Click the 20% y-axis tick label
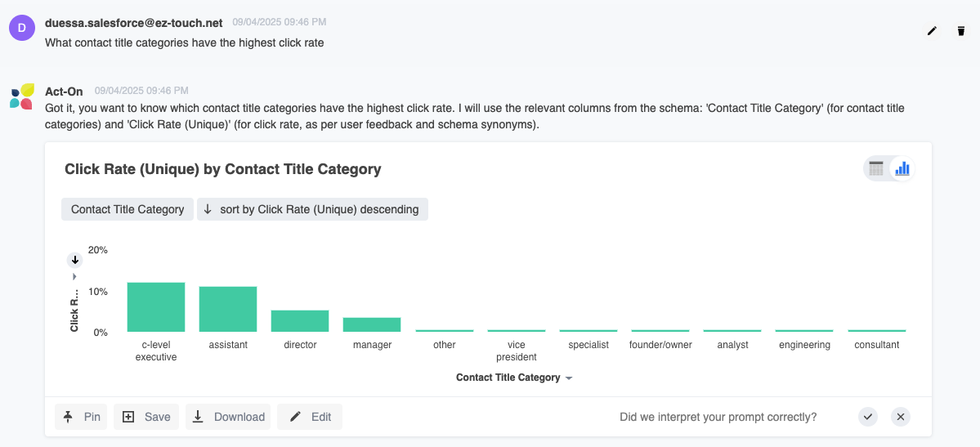The image size is (980, 447). tap(98, 250)
